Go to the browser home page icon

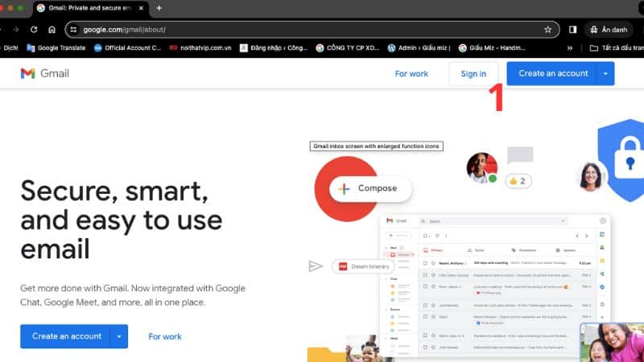pos(52,30)
